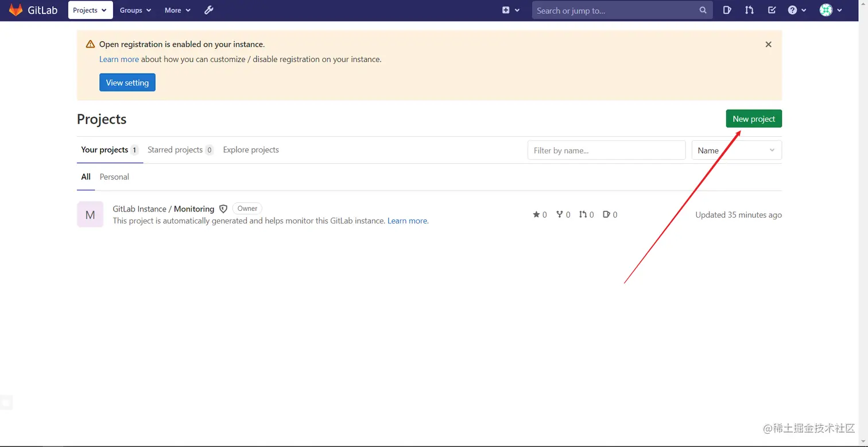Open the Projects dropdown in navbar
This screenshot has height=447, width=868.
tap(91, 10)
